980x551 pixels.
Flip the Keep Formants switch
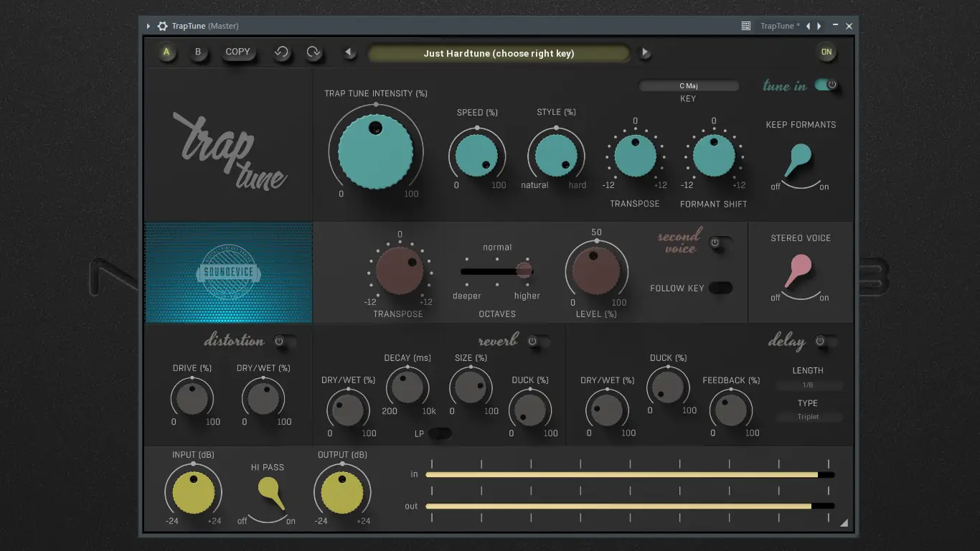point(798,159)
